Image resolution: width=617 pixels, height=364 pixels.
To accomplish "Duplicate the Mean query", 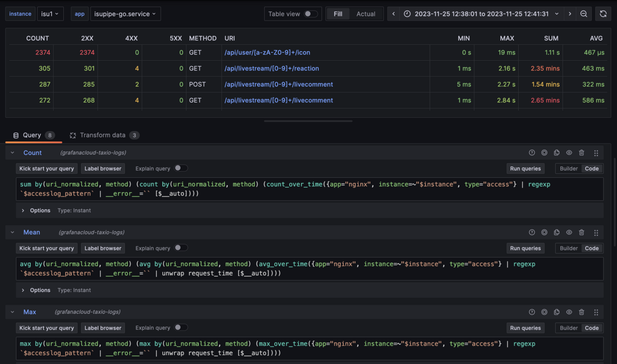I will (557, 232).
